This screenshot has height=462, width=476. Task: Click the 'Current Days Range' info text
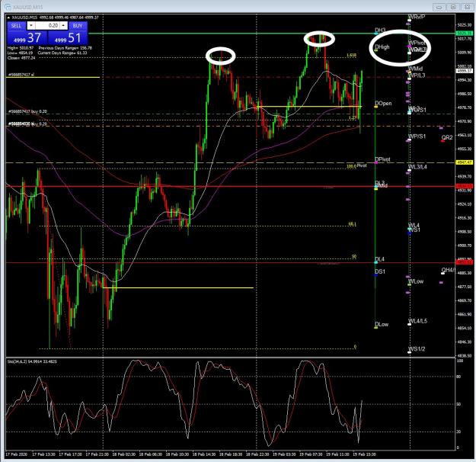[62, 53]
